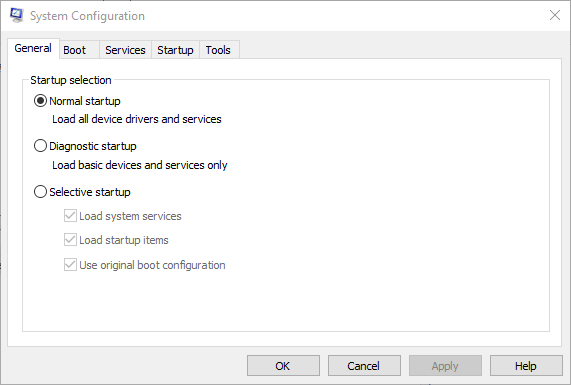The image size is (571, 385).
Task: Select the Selective startup radio button
Action: pyautogui.click(x=40, y=192)
